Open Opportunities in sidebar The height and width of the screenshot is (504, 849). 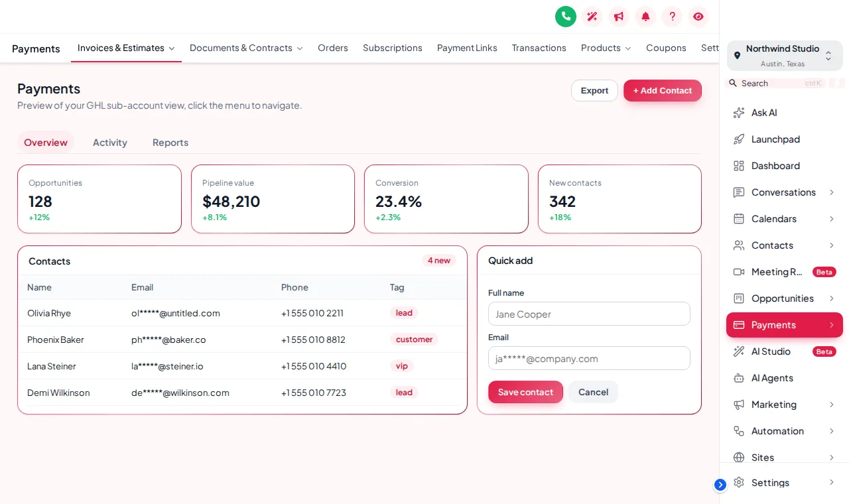(785, 298)
